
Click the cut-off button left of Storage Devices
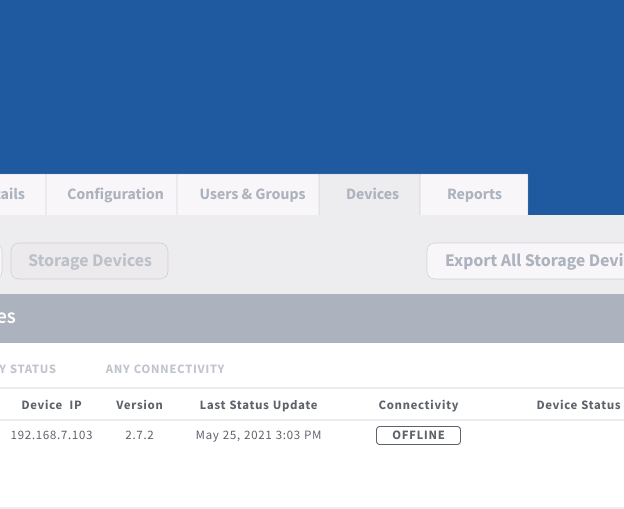(x=1, y=261)
